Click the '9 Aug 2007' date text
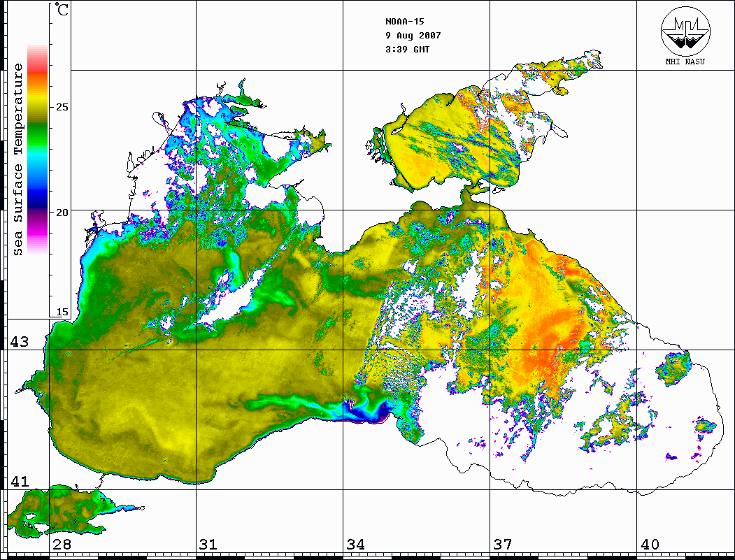 point(413,36)
